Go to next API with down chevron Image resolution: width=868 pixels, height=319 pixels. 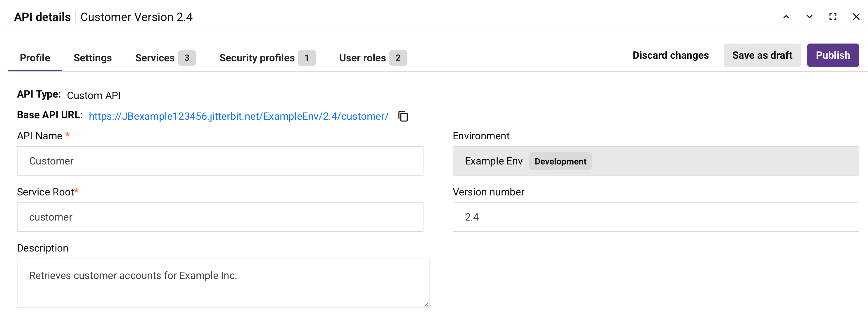809,17
